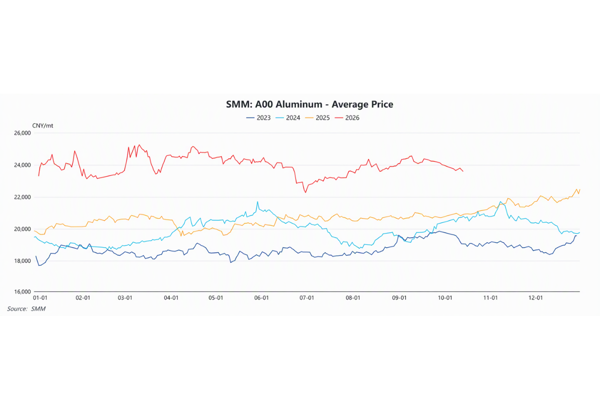The width and height of the screenshot is (600, 400).
Task: Click the 09-01 date tick label
Action: pyautogui.click(x=399, y=298)
